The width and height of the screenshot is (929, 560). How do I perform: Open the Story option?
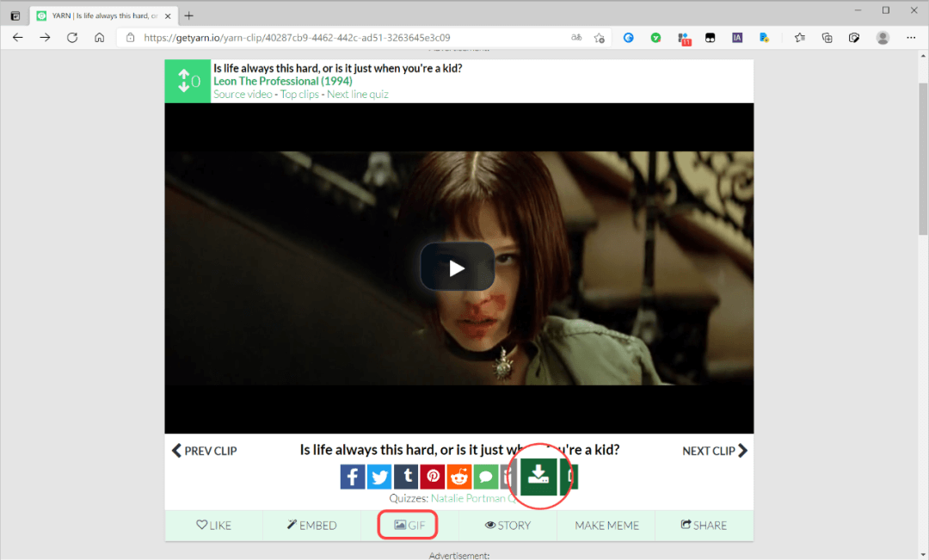click(508, 525)
